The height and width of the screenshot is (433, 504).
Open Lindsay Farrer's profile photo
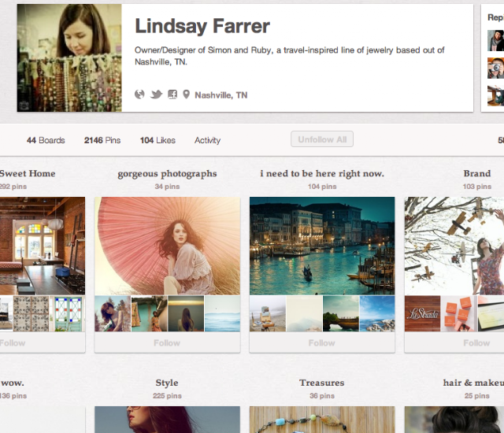click(69, 57)
